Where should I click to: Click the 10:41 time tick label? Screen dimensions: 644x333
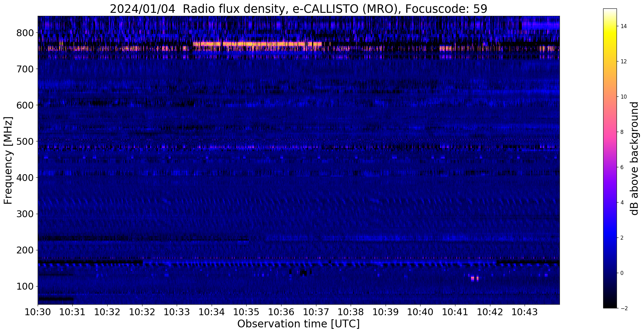coord(455,312)
